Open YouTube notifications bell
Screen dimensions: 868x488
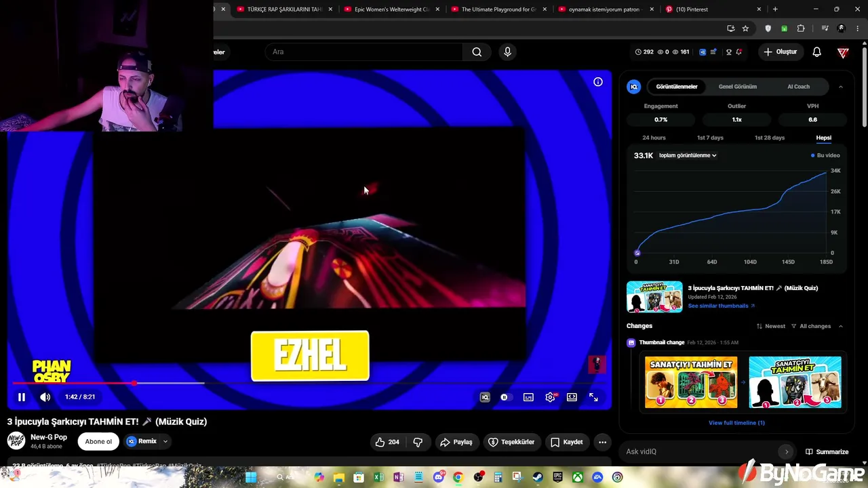tap(817, 52)
